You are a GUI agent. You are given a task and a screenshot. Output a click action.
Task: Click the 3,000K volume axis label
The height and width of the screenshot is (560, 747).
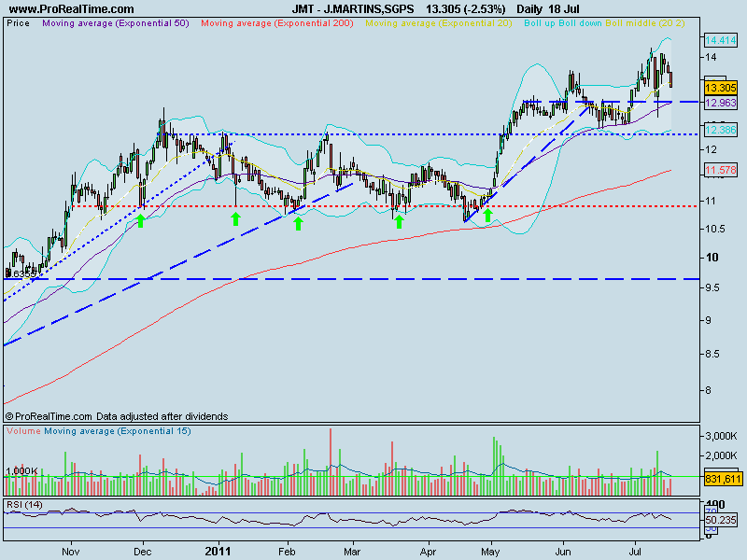720,436
